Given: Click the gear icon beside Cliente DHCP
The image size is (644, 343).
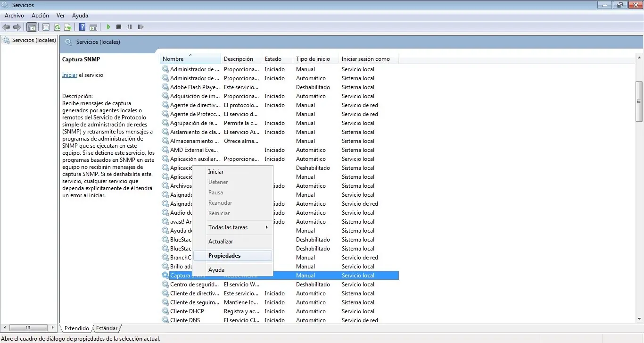Looking at the screenshot, I should pyautogui.click(x=165, y=311).
